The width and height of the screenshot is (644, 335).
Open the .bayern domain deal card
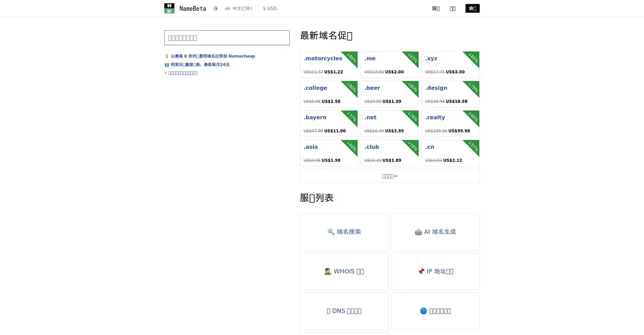[x=328, y=124]
